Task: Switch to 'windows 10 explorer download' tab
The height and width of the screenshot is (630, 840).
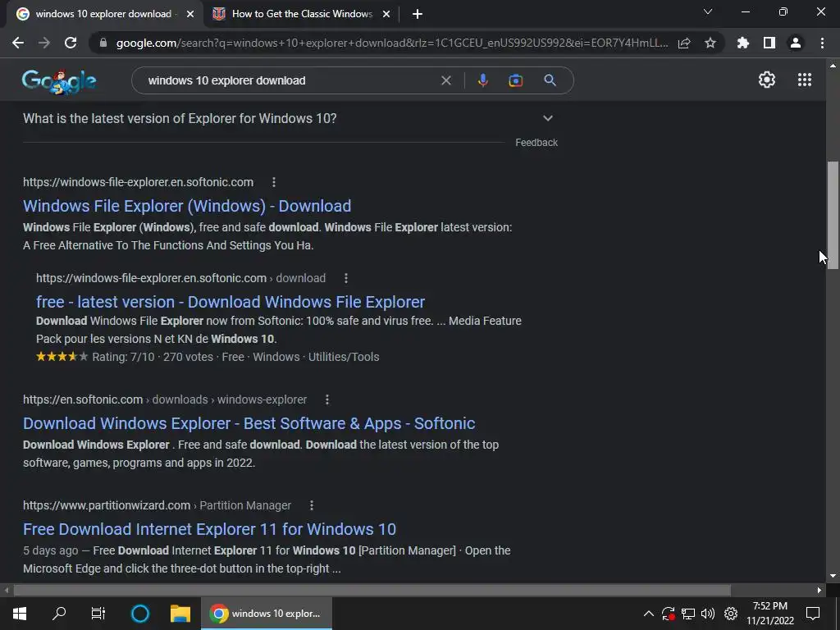Action: [x=103, y=14]
